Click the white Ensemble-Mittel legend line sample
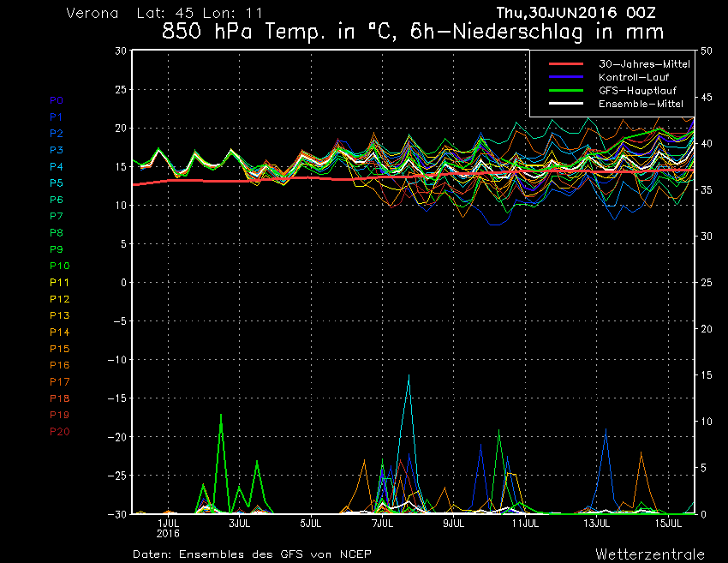This screenshot has width=728, height=563. 566,104
